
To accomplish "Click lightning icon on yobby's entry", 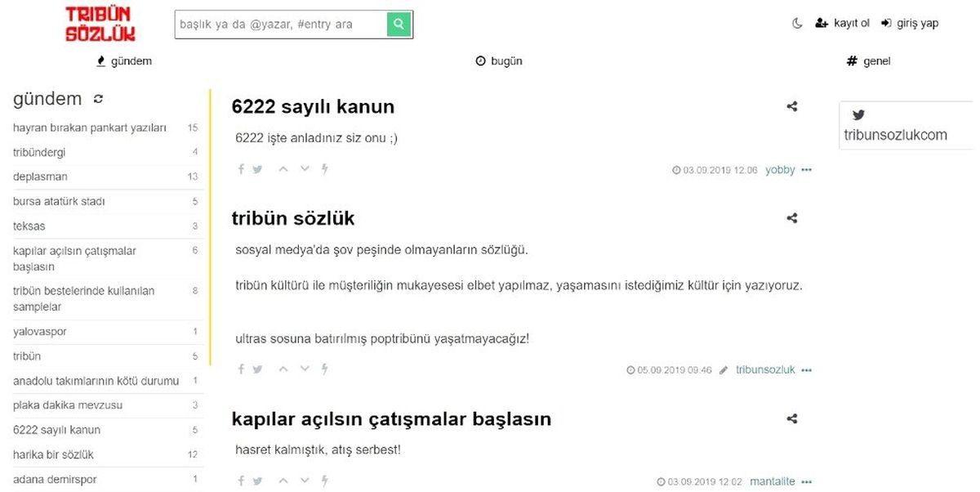I will click(x=324, y=169).
